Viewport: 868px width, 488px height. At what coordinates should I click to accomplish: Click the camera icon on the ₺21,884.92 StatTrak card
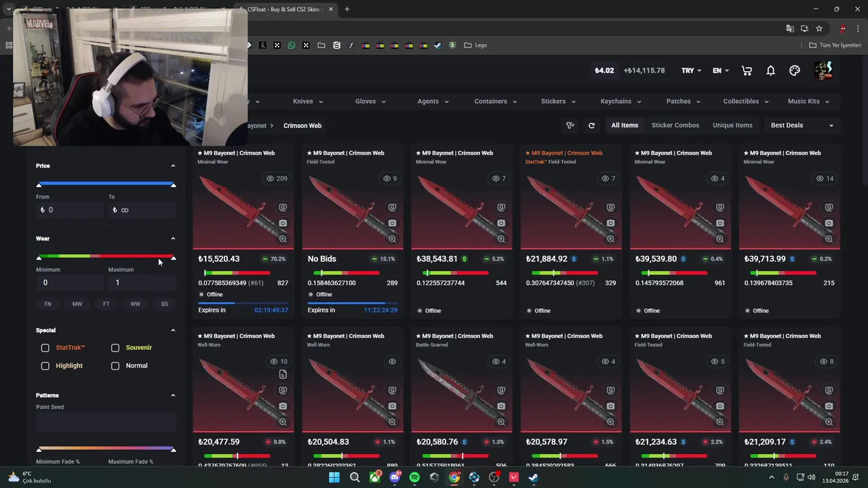(x=610, y=223)
